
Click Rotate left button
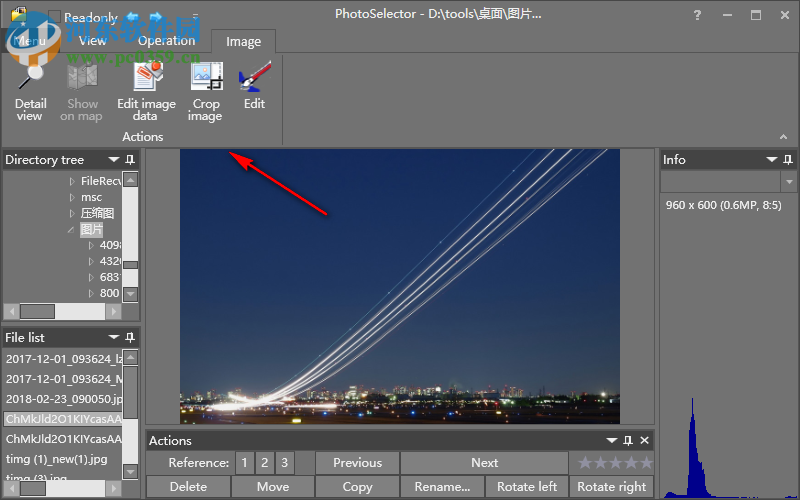(x=527, y=487)
